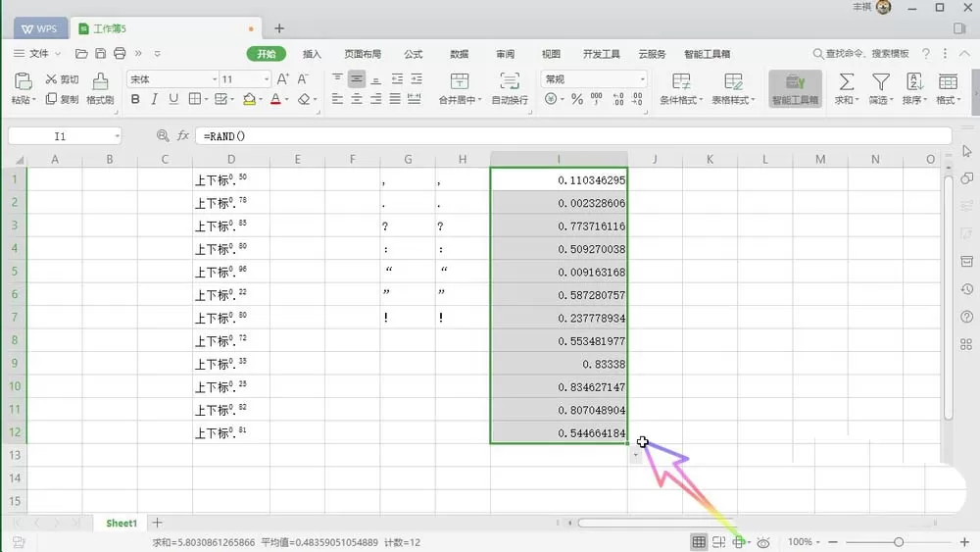Open the fill color dropdown arrow
This screenshot has width=980, height=552.
coord(260,100)
